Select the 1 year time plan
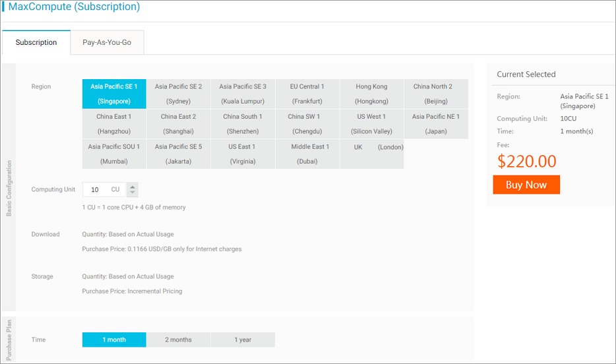This screenshot has width=616, height=364. [x=243, y=340]
